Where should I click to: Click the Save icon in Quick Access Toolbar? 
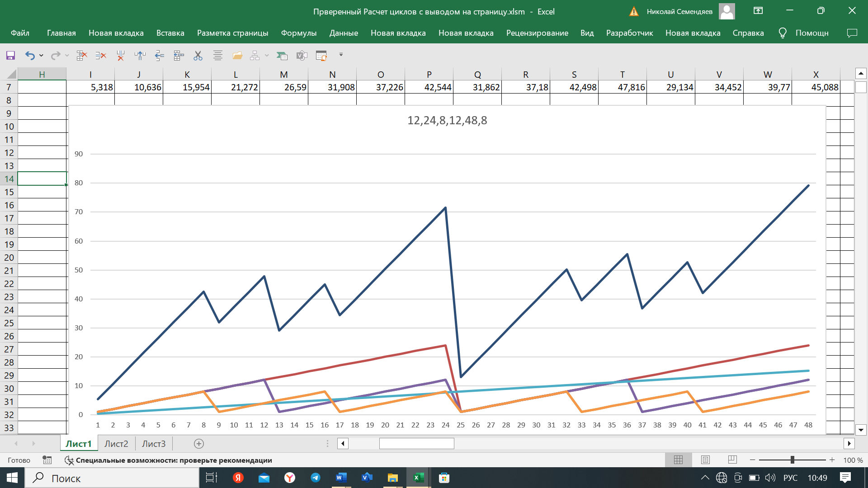10,55
